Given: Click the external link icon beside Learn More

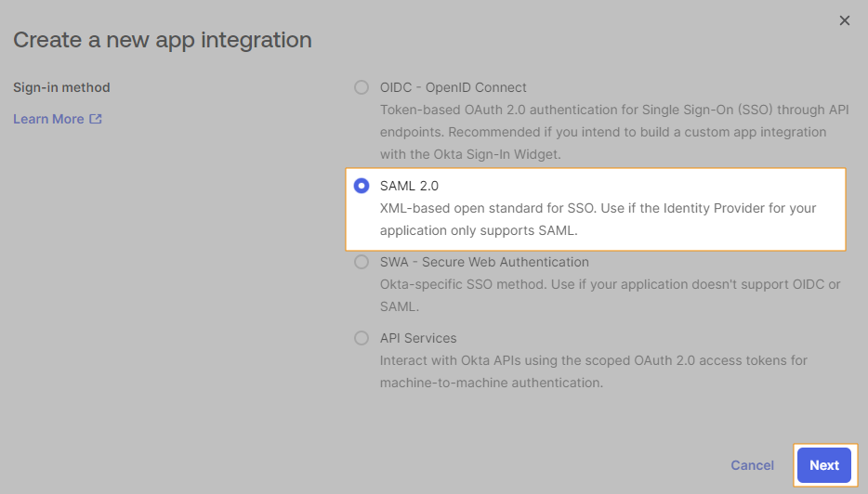Looking at the screenshot, I should click(x=96, y=119).
